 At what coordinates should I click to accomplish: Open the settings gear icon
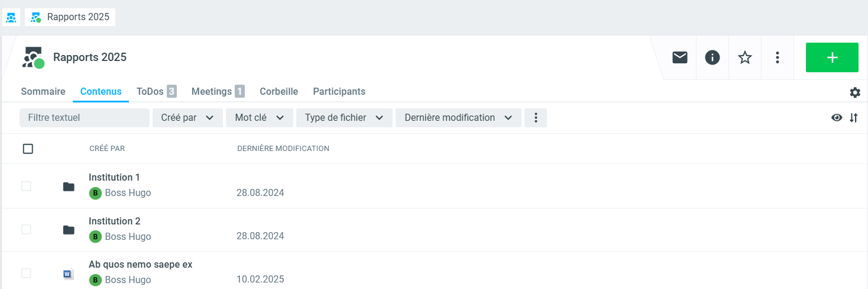(x=855, y=92)
